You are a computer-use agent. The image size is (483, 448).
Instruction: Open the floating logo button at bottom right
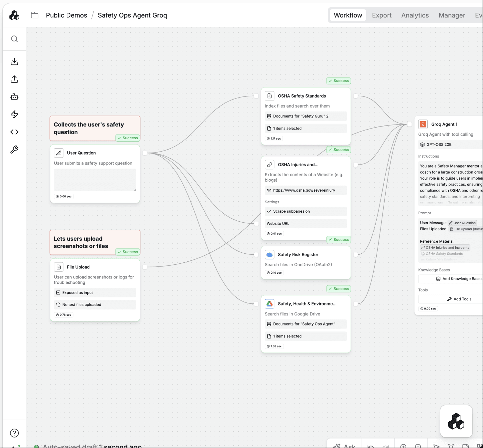coord(456,421)
